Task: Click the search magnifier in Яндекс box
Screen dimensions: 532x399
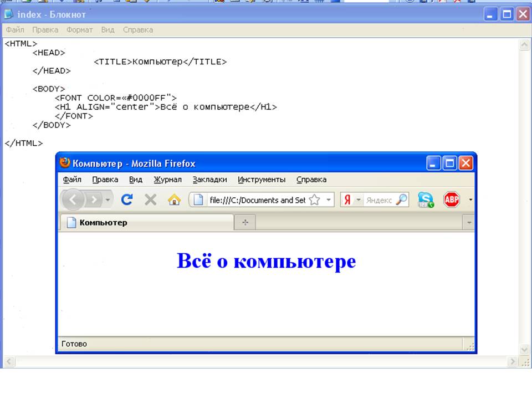Action: click(x=401, y=200)
